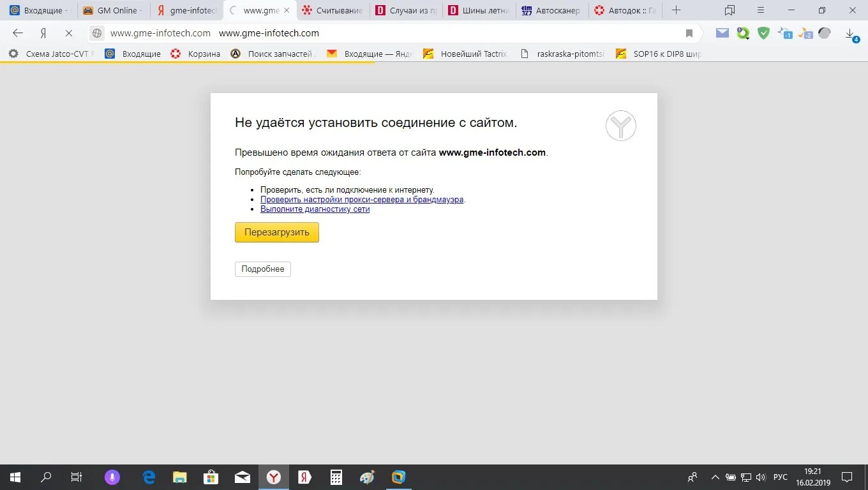
Task: Open the volume speaker tray icon
Action: click(760, 477)
